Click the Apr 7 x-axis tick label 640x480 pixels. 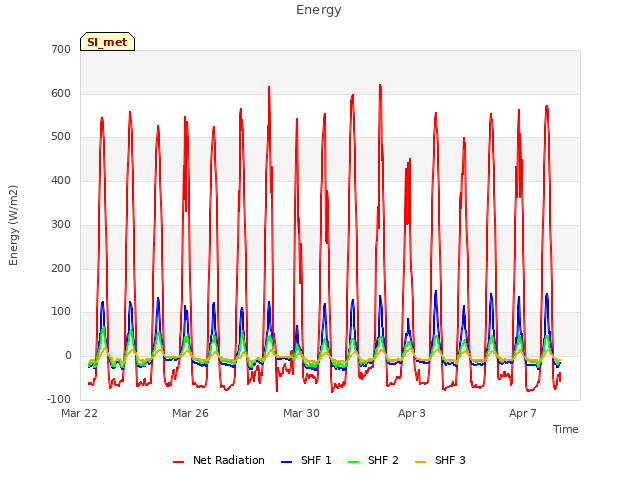523,413
